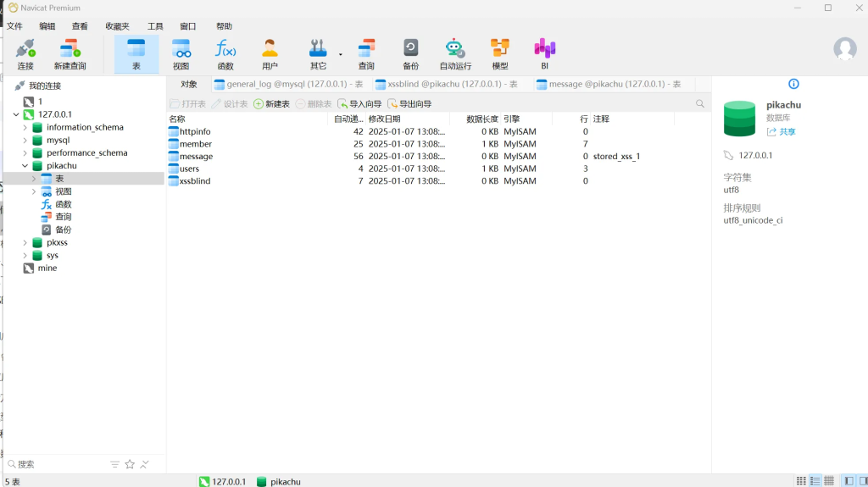This screenshot has width=868, height=487.
Task: Open the Automation robot icon
Action: tap(455, 54)
